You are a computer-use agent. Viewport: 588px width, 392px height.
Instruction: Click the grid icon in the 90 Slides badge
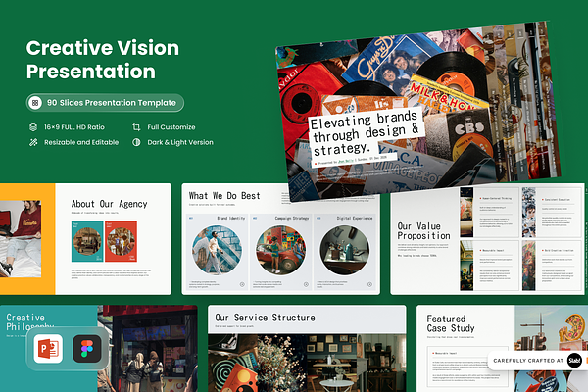35,103
